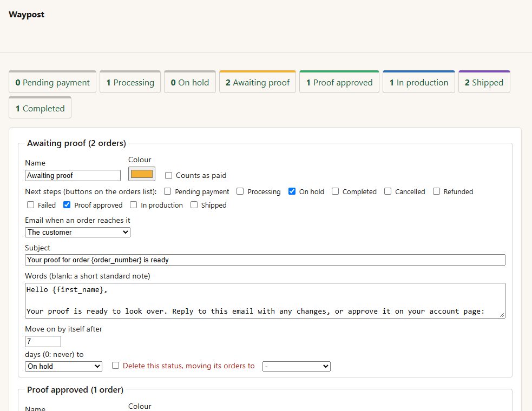This screenshot has width=532, height=411.
Task: Click the Next steps label text
Action: click(91, 191)
